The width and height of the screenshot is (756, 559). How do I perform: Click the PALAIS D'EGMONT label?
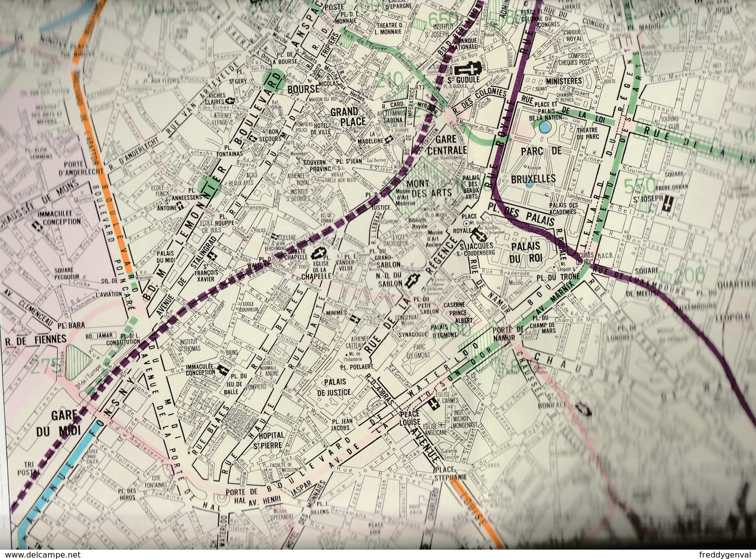tap(445, 330)
